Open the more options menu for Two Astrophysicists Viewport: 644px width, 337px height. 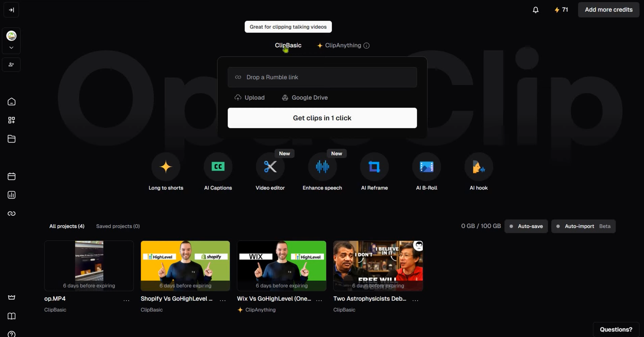pos(416,301)
